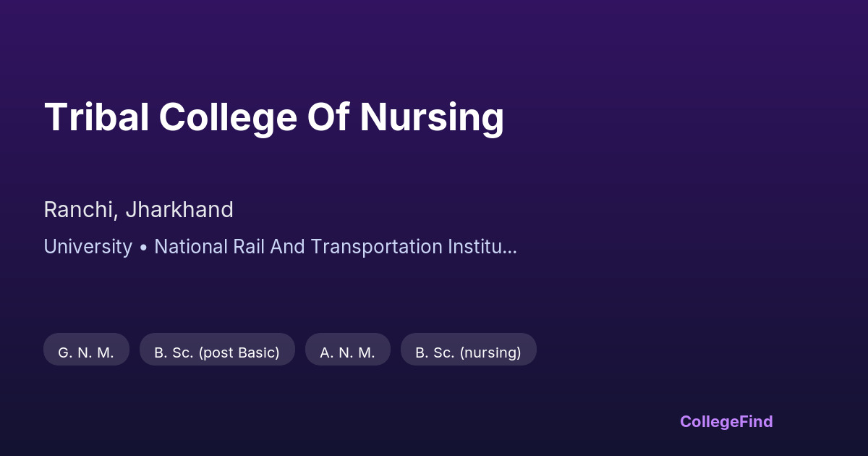Viewport: 868px width, 456px height.
Task: Open the B. Sc. (nursing) course chip
Action: [468, 352]
